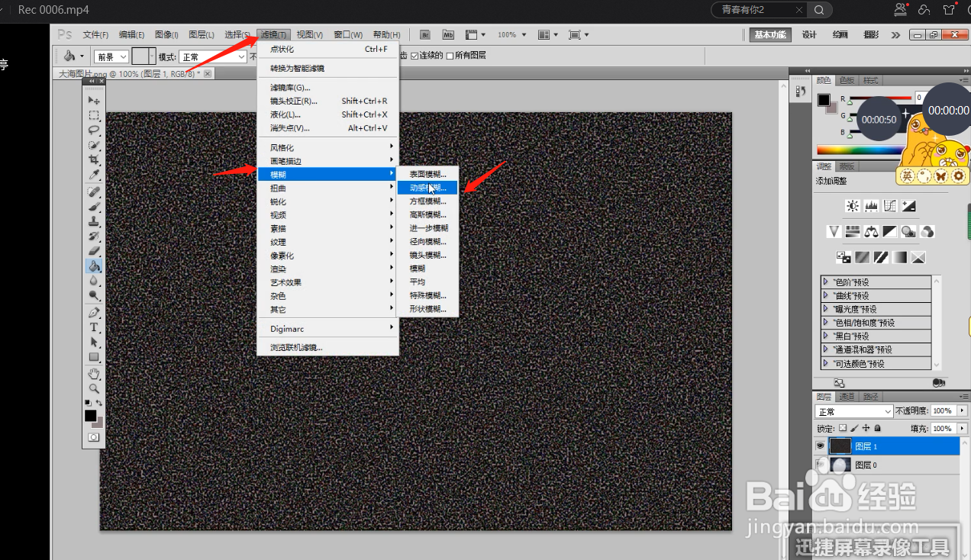Screen dimensions: 971x560
Task: Select the Move tool
Action: 94,100
